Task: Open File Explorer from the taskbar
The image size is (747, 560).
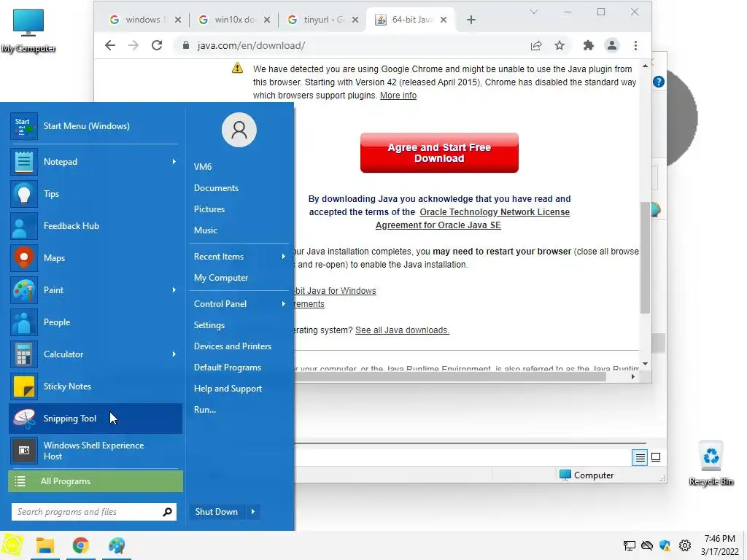Action: click(45, 545)
